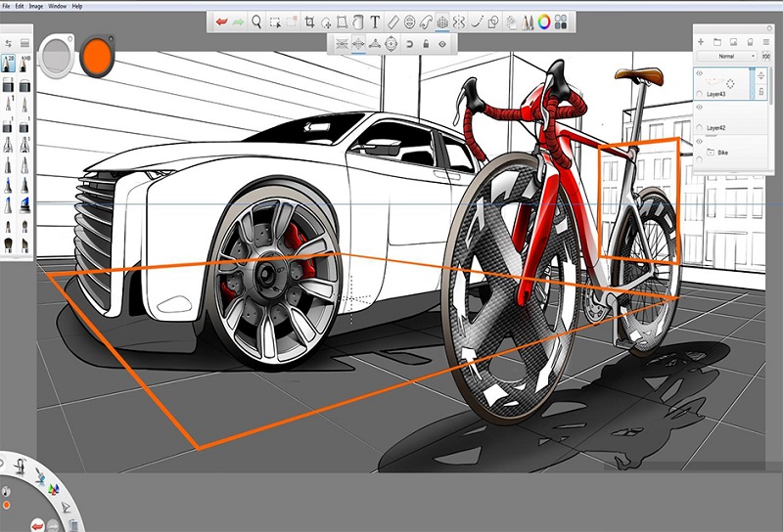This screenshot has width=783, height=532.
Task: Select the Ruler guide tool
Action: tap(392, 21)
